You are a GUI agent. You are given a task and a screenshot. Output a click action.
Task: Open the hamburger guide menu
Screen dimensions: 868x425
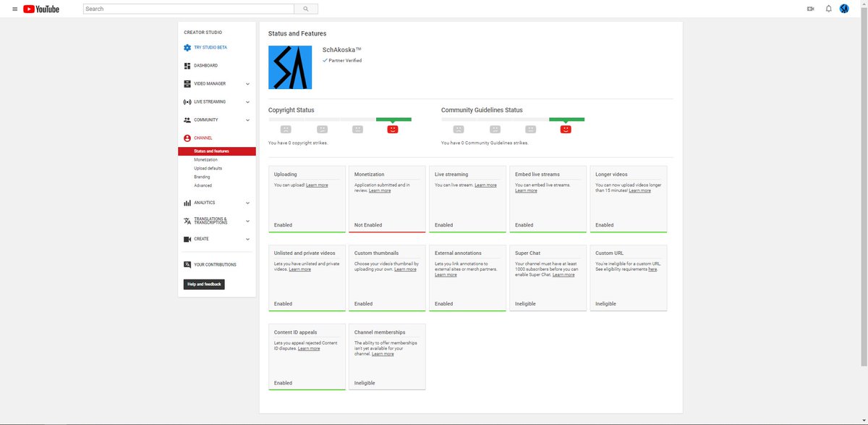(x=14, y=9)
